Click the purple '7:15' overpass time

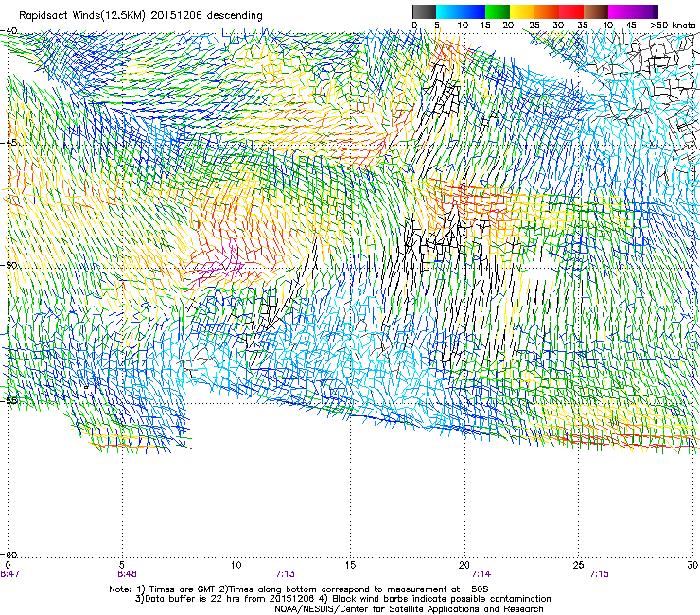(599, 574)
